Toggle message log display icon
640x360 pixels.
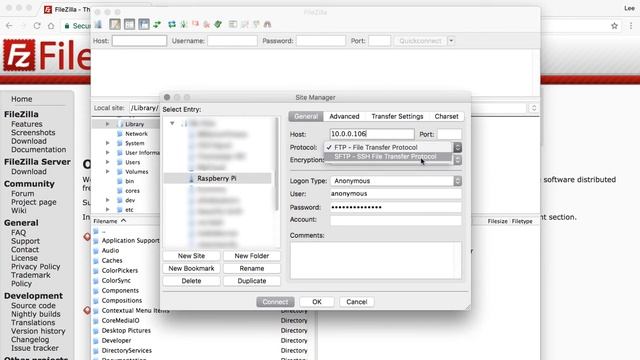click(x=115, y=24)
